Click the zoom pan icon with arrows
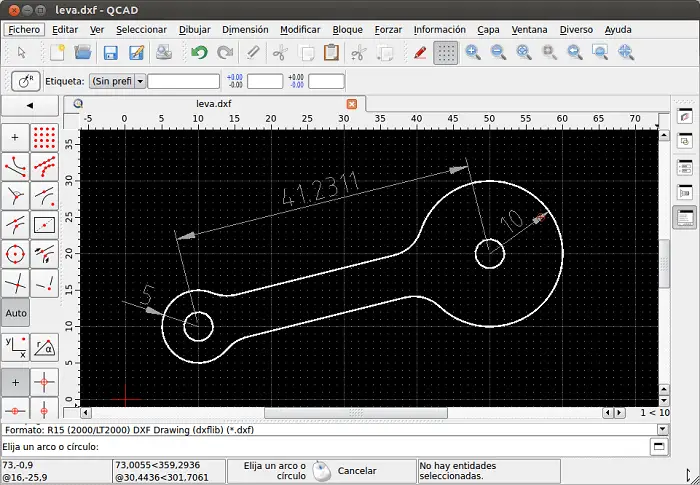This screenshot has width=700, height=485. tap(626, 53)
